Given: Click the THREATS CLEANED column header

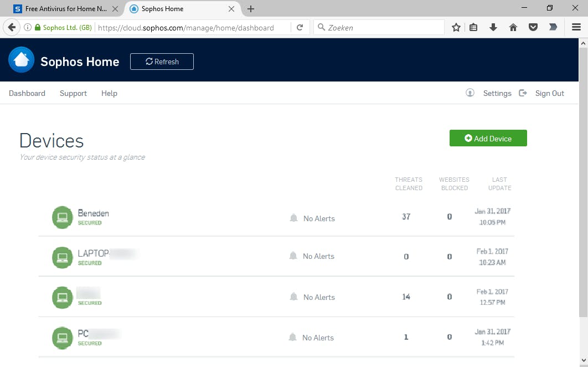Looking at the screenshot, I should pos(409,183).
